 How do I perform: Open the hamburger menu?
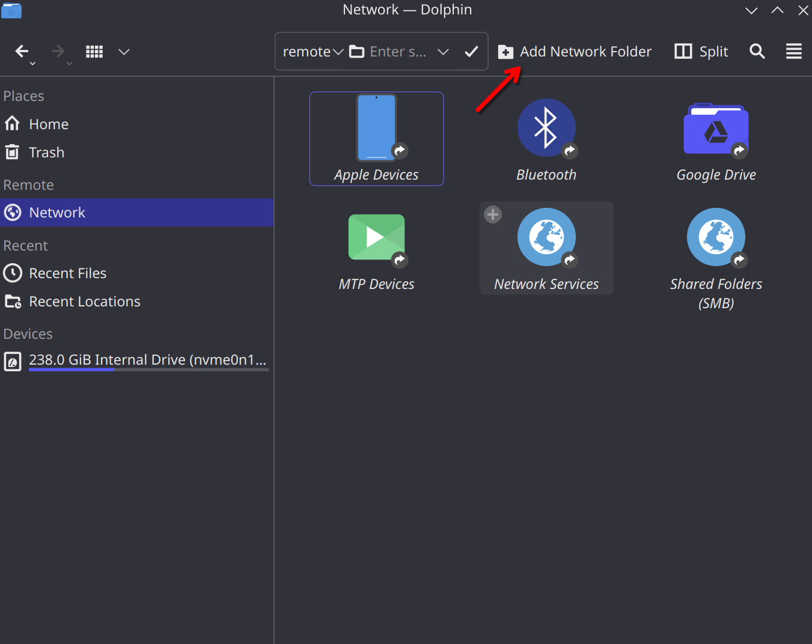pyautogui.click(x=793, y=52)
